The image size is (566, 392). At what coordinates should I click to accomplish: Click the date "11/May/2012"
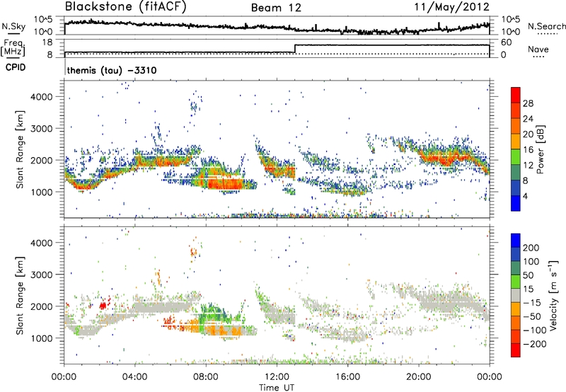coord(451,7)
